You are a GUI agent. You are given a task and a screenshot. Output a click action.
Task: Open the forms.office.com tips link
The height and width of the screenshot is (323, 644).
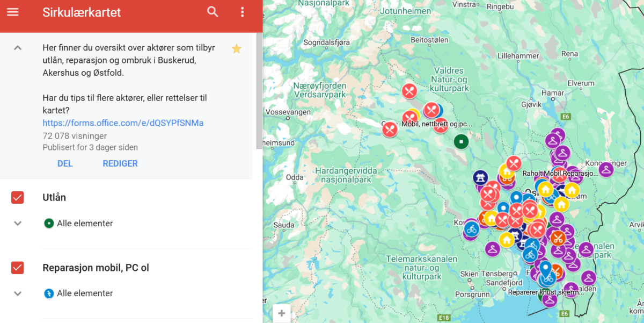click(x=123, y=123)
